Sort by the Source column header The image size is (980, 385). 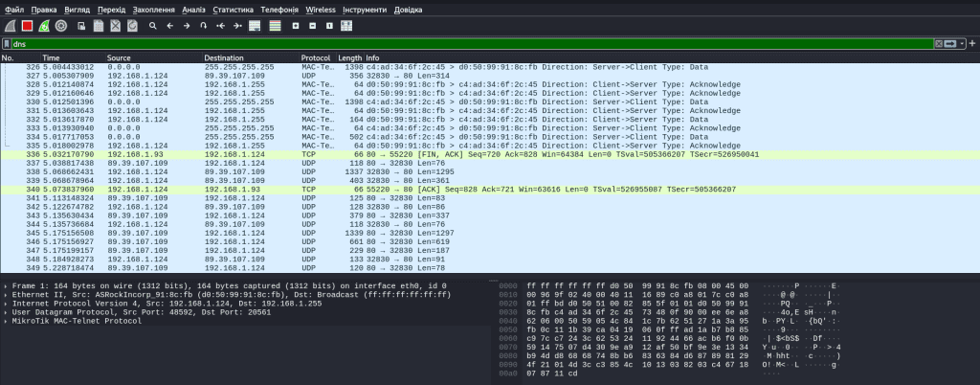154,58
